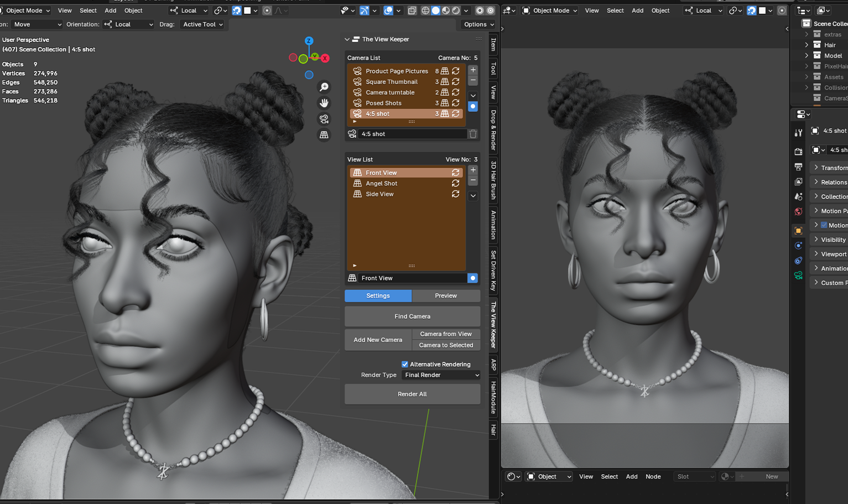Click the pan hand icon in the viewport sidebar
The image size is (848, 504).
pyautogui.click(x=324, y=103)
